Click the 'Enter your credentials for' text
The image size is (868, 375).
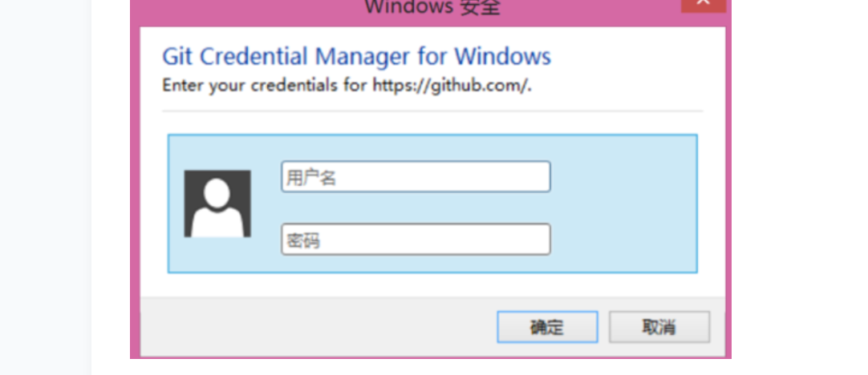click(265, 85)
